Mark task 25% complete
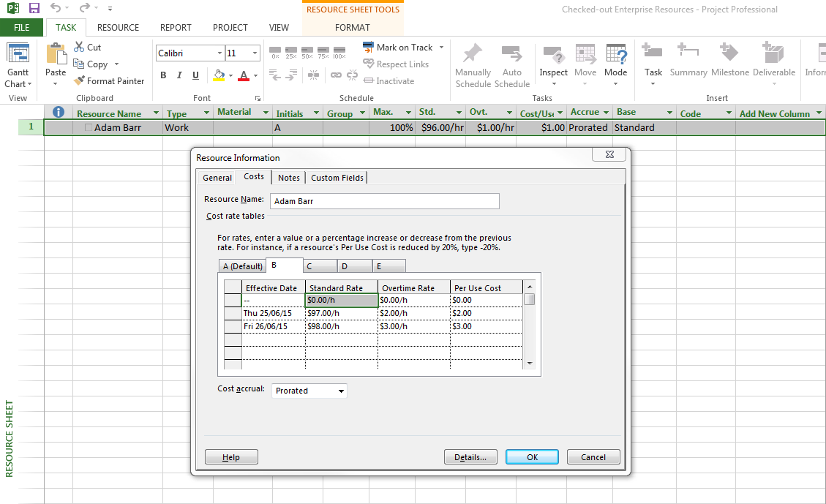 coord(291,53)
